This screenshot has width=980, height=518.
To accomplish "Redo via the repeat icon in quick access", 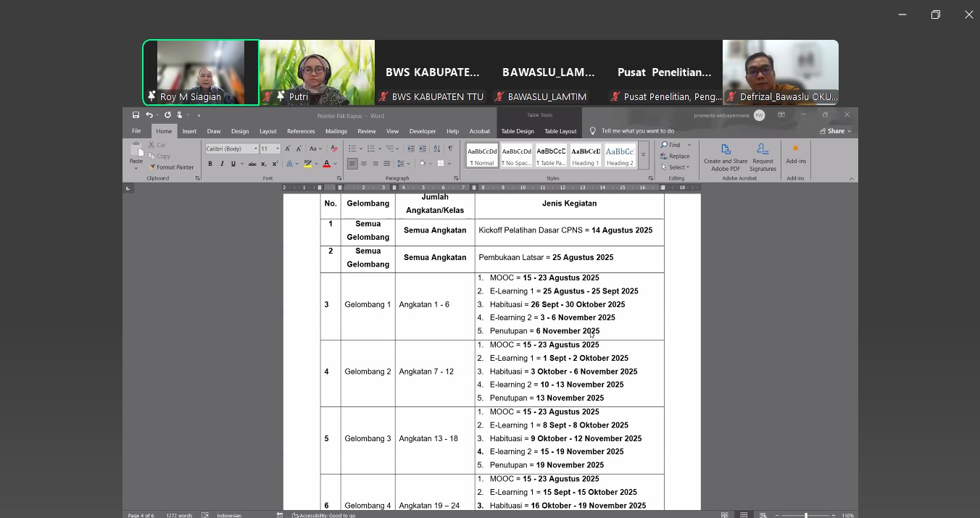I will pos(167,115).
